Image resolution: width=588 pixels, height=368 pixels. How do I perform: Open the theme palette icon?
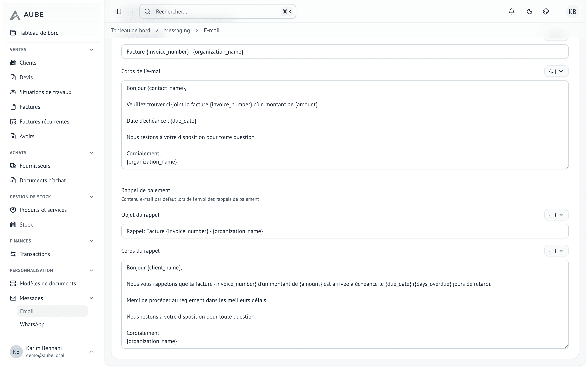pos(546,11)
